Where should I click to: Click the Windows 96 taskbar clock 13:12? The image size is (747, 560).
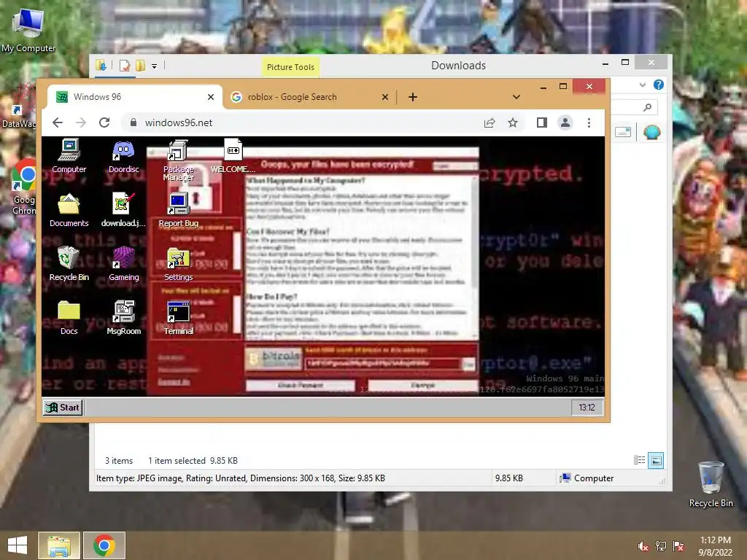point(587,407)
